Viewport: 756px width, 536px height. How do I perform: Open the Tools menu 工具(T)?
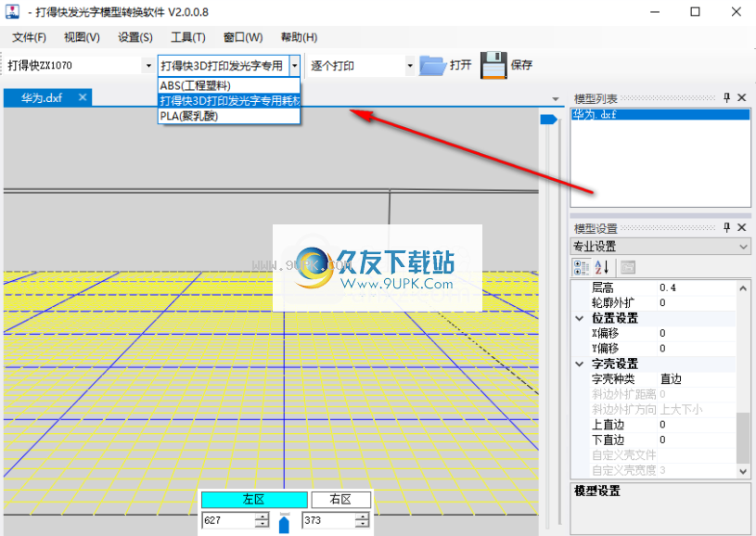point(188,38)
